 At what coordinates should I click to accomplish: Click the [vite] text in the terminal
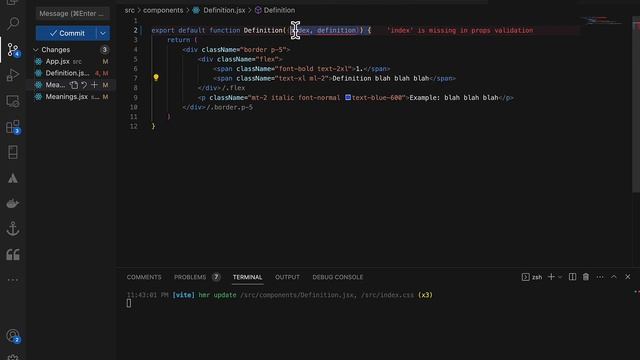pos(183,295)
